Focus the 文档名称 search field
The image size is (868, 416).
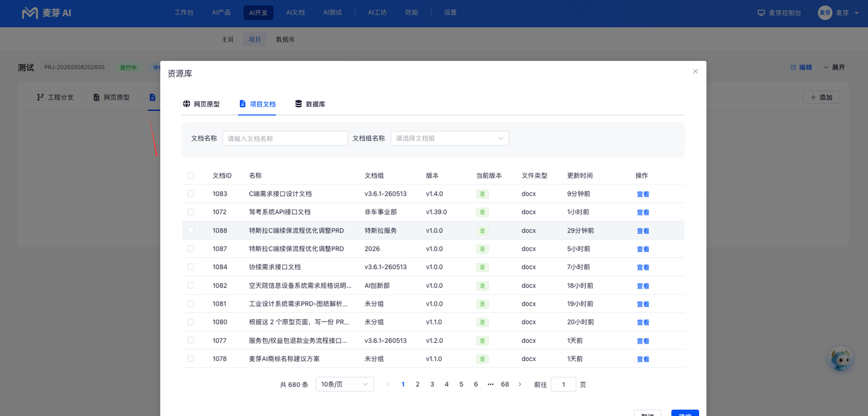(x=285, y=138)
